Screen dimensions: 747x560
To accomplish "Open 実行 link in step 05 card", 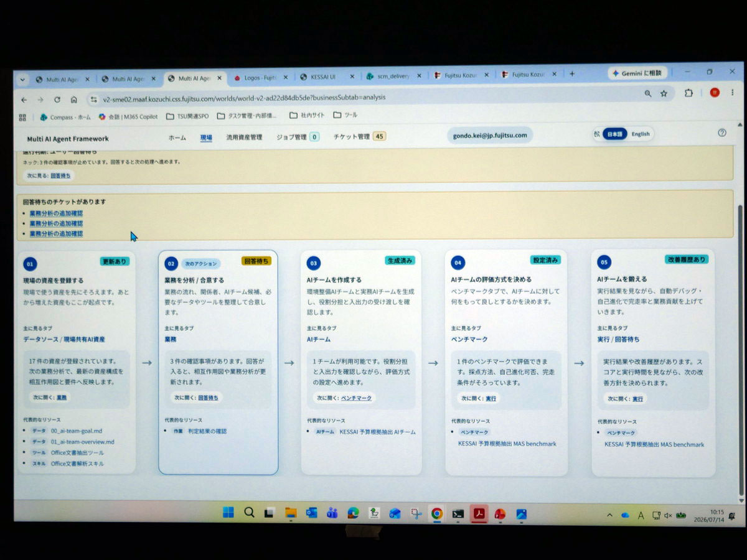I will [x=637, y=398].
